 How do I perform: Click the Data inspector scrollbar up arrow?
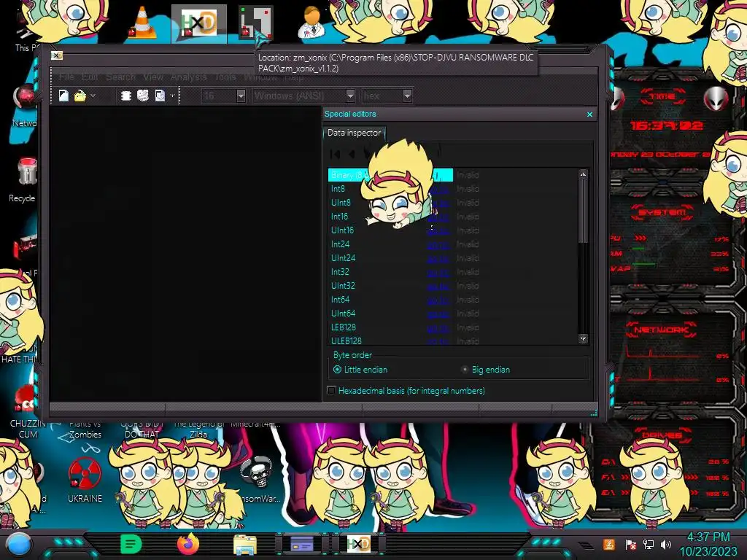click(x=583, y=174)
